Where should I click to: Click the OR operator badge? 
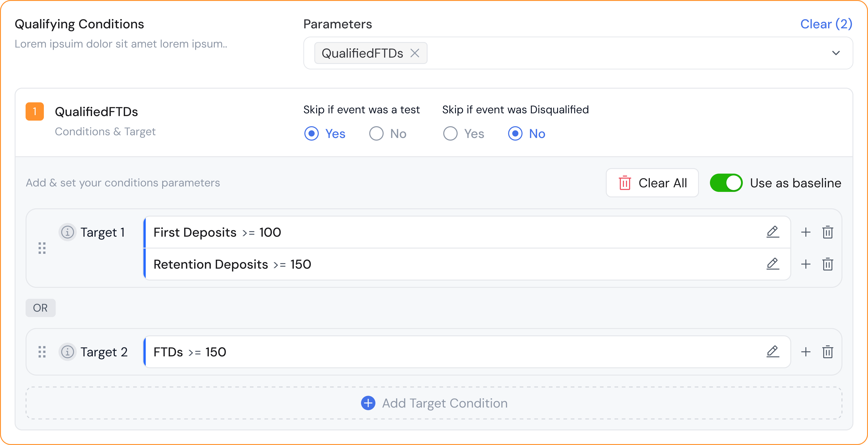40,307
